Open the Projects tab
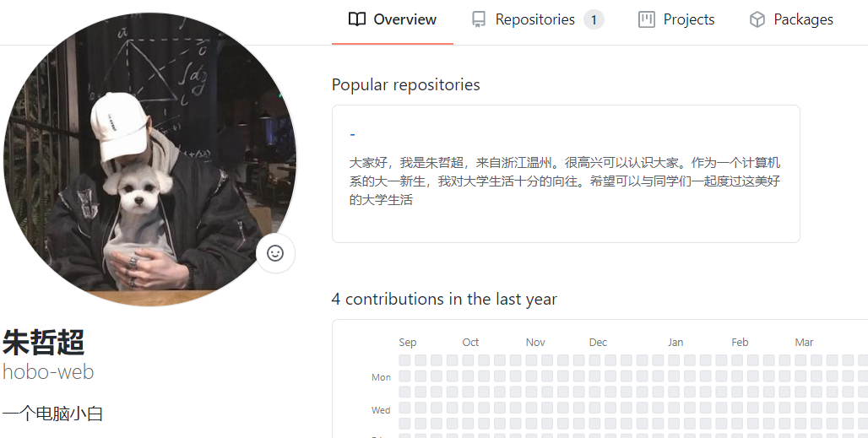 coord(676,20)
